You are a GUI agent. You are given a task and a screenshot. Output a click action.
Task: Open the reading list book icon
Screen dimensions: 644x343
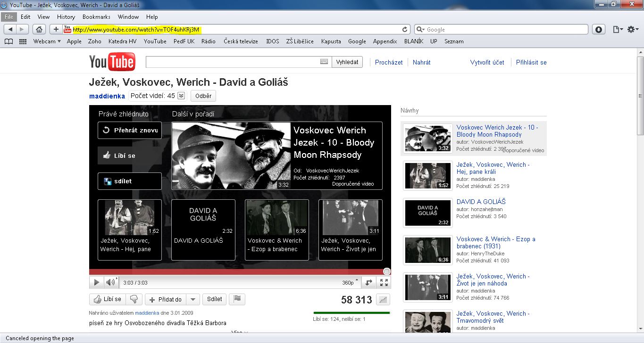click(8, 41)
